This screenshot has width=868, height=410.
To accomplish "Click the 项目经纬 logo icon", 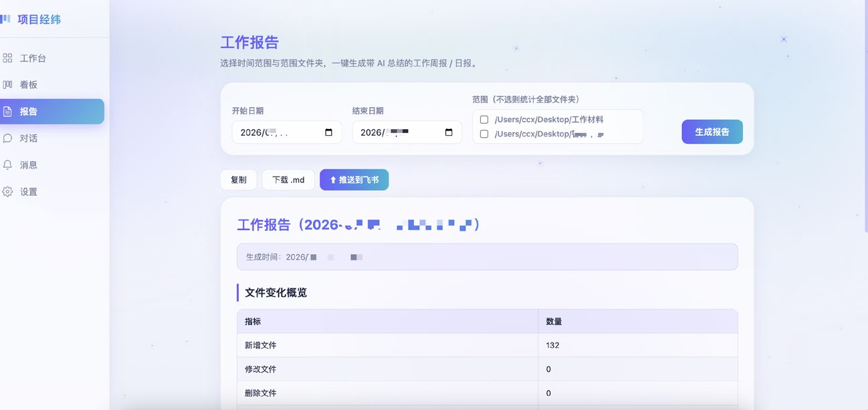I will 5,19.
